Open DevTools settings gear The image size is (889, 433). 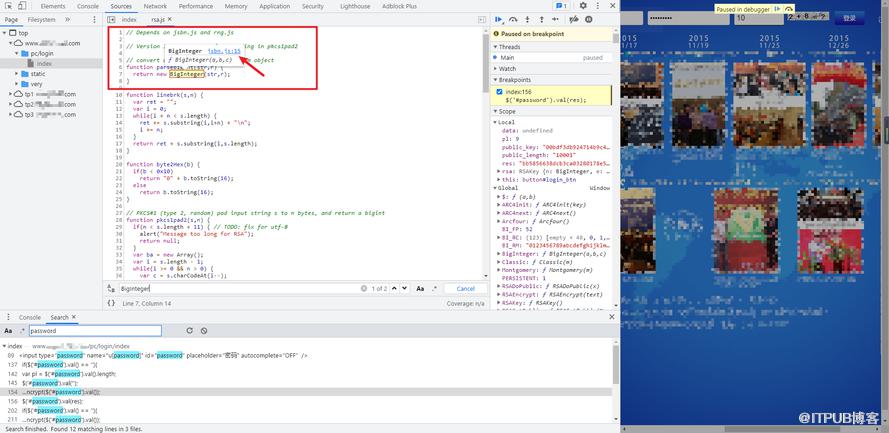coord(583,6)
